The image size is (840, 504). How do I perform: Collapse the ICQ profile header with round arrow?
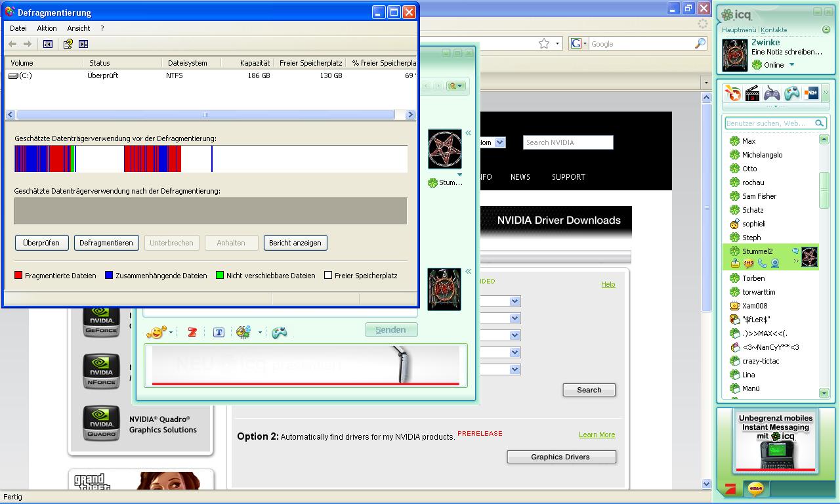(828, 30)
